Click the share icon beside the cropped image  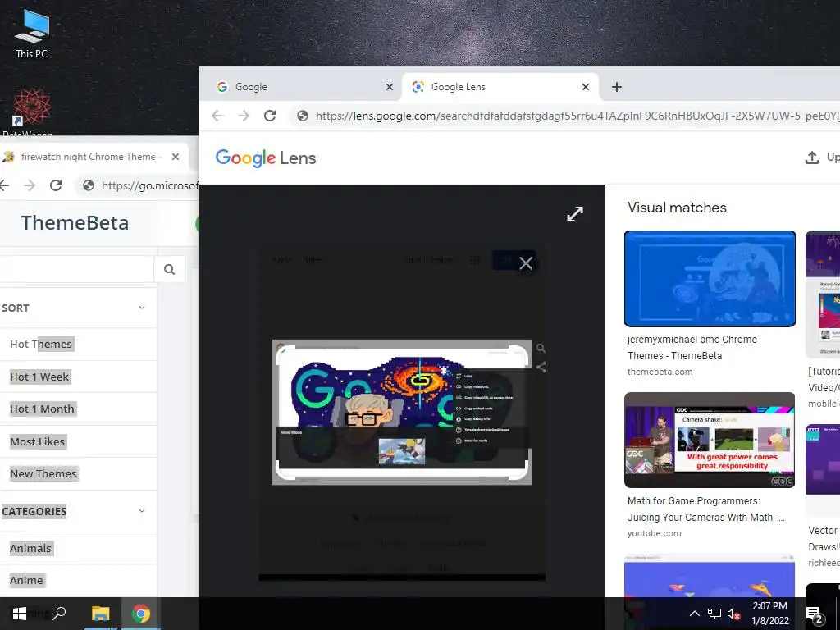click(541, 367)
